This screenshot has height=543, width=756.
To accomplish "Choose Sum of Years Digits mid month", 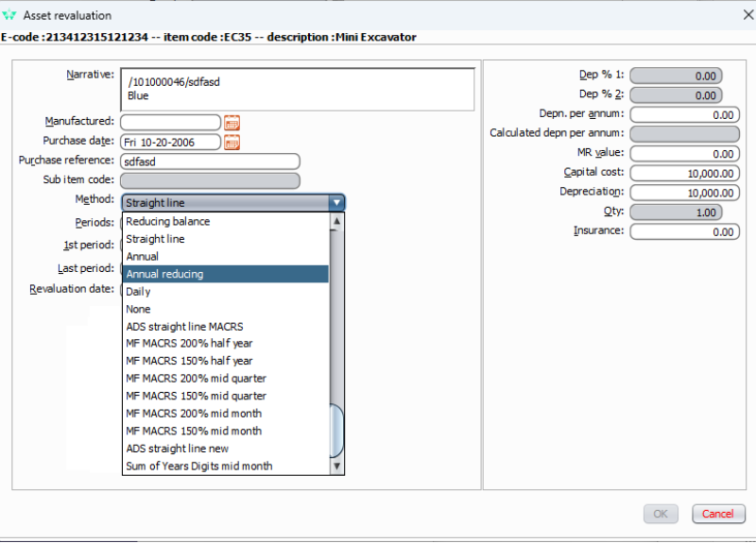I will point(198,466).
